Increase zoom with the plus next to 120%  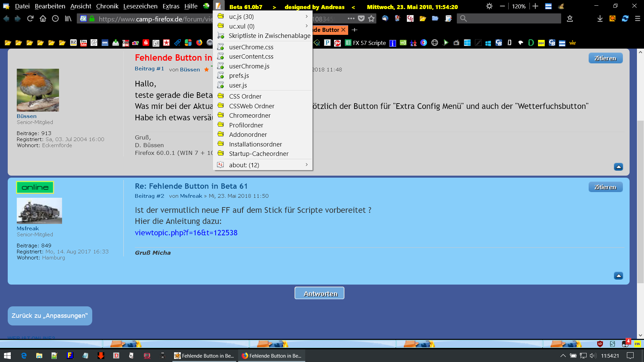tap(535, 6)
